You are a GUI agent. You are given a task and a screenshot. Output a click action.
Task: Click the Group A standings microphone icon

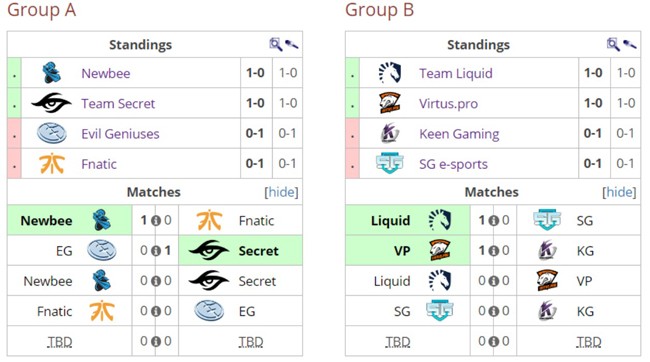[291, 44]
